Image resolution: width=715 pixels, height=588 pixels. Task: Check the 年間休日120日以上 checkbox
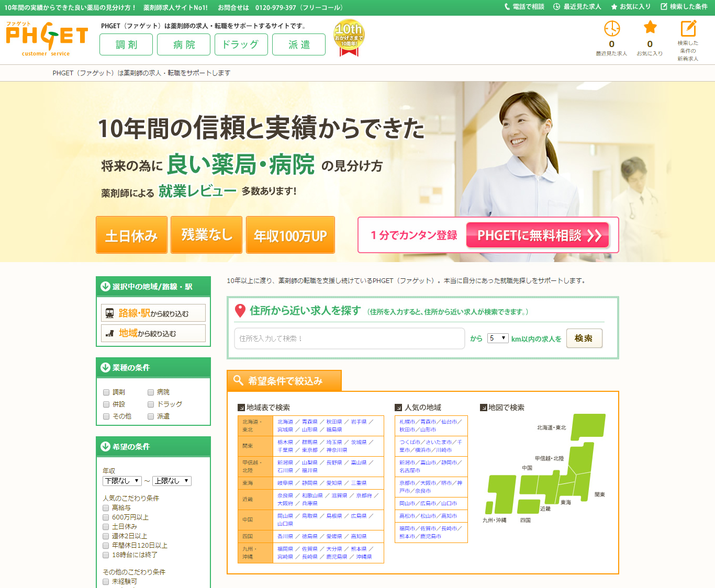click(x=106, y=546)
